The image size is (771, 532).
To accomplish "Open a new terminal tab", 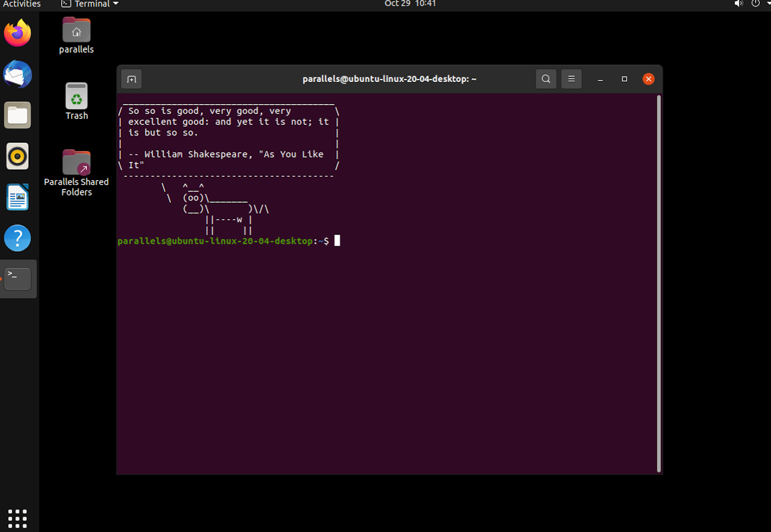I will (x=132, y=79).
